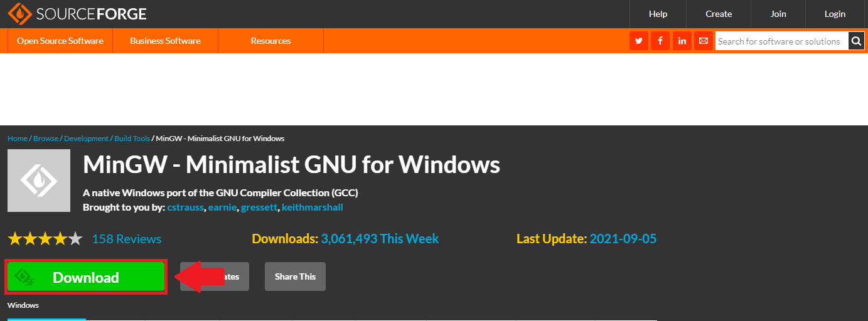The width and height of the screenshot is (868, 321).
Task: Open the Open Source Software menu
Action: 60,41
